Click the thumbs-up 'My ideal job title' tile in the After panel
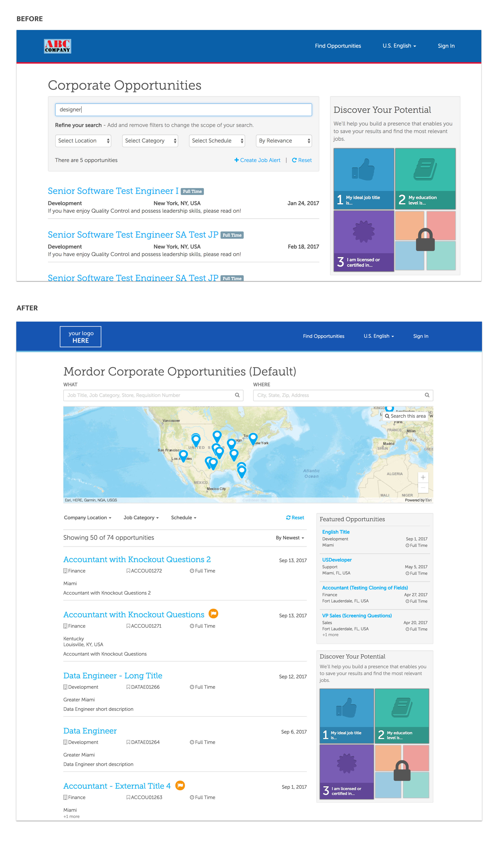This screenshot has height=844, width=504. point(347,716)
